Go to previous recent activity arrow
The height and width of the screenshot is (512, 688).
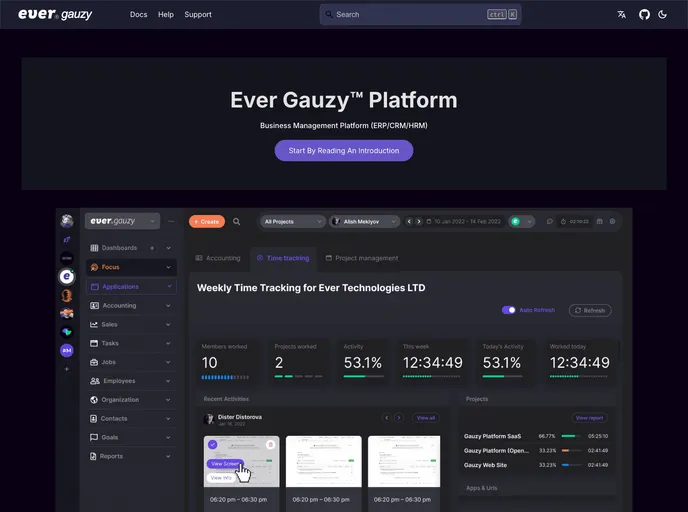(x=387, y=418)
